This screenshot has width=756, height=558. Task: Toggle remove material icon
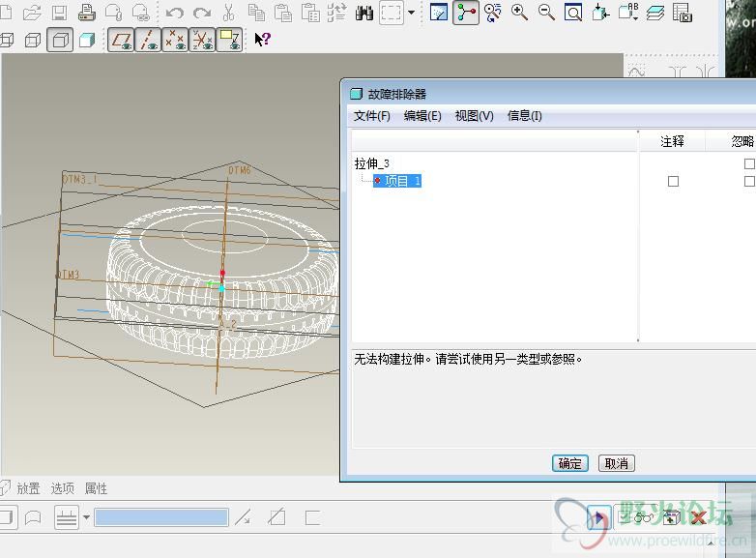click(276, 518)
